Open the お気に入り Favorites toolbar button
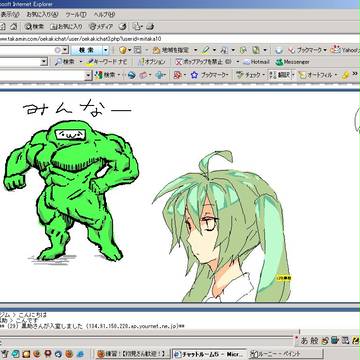 tap(66, 26)
